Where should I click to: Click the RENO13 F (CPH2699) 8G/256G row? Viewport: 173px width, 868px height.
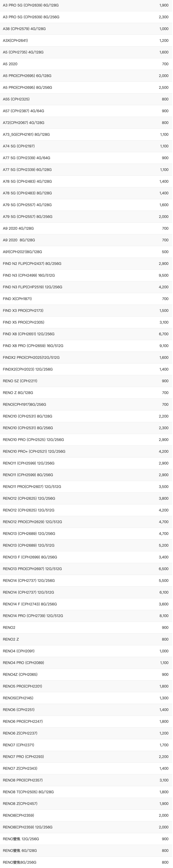(x=30, y=557)
